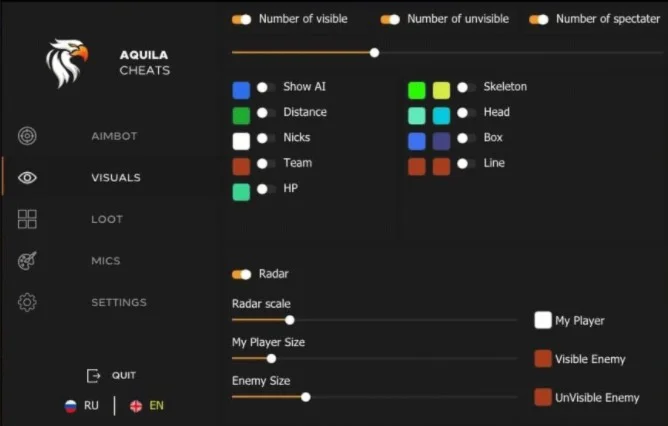Open the LOOT menu section
Screen dimensions: 668x426
tap(107, 219)
